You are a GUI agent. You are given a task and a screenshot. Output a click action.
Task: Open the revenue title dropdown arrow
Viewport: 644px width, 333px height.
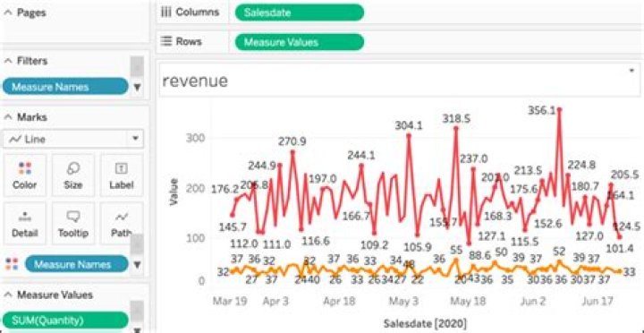tap(631, 71)
